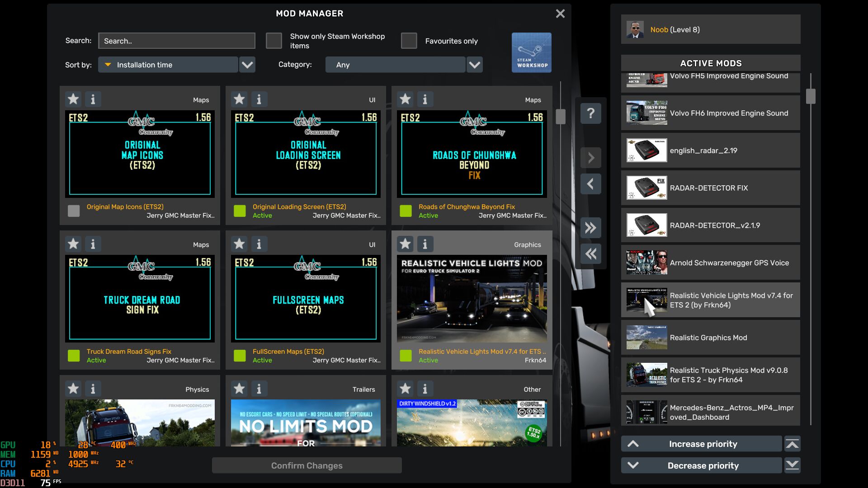
Task: Click the mod Search input field
Action: click(176, 41)
